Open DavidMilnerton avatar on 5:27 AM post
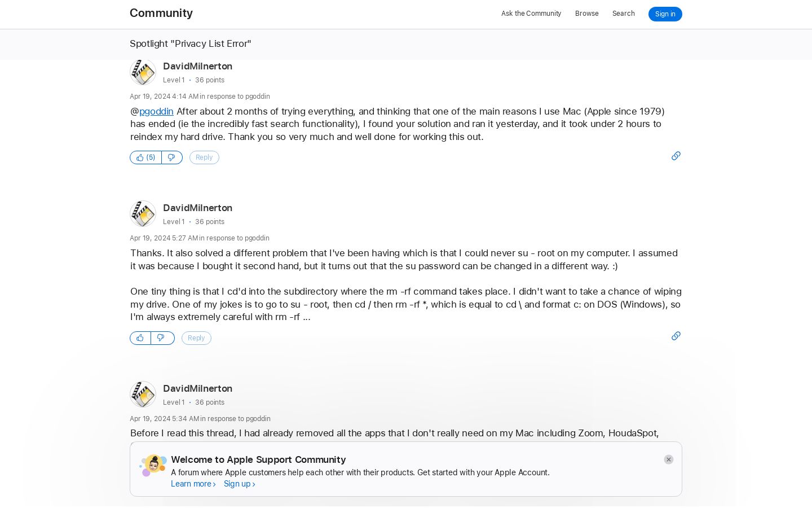 [x=143, y=214]
